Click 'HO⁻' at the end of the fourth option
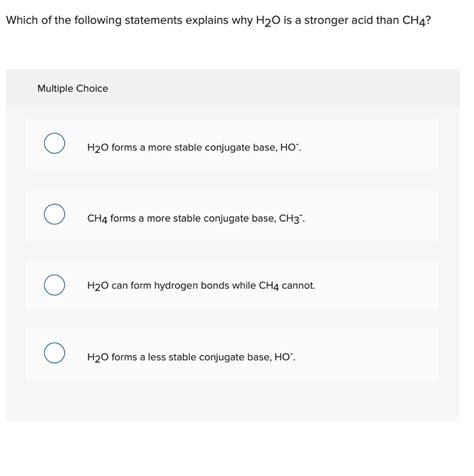The width and height of the screenshot is (474, 476). (x=284, y=357)
